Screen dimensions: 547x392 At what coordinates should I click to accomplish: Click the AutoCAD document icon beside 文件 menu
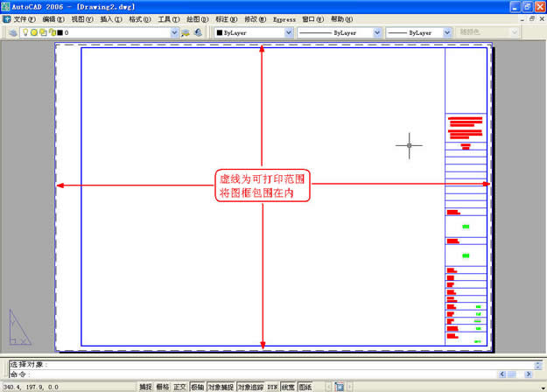[7, 18]
